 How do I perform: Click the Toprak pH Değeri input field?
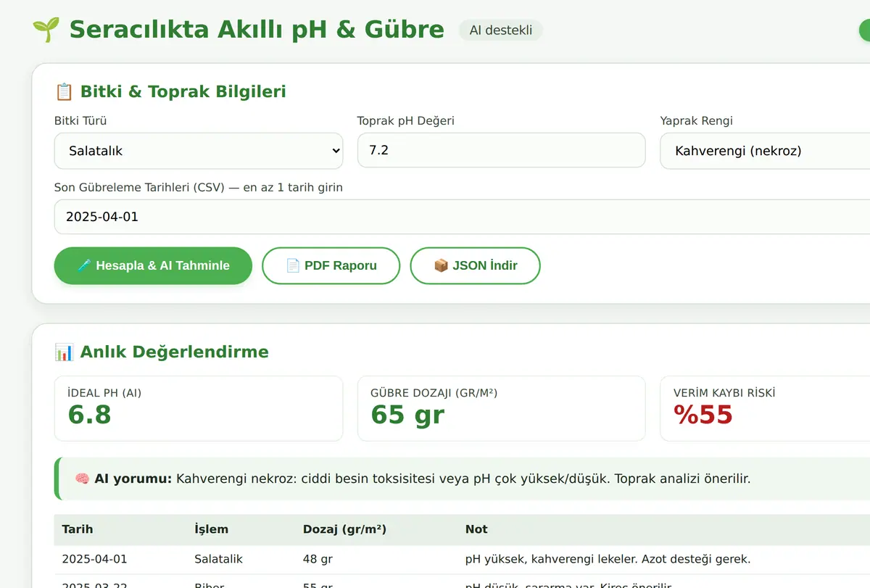(501, 150)
